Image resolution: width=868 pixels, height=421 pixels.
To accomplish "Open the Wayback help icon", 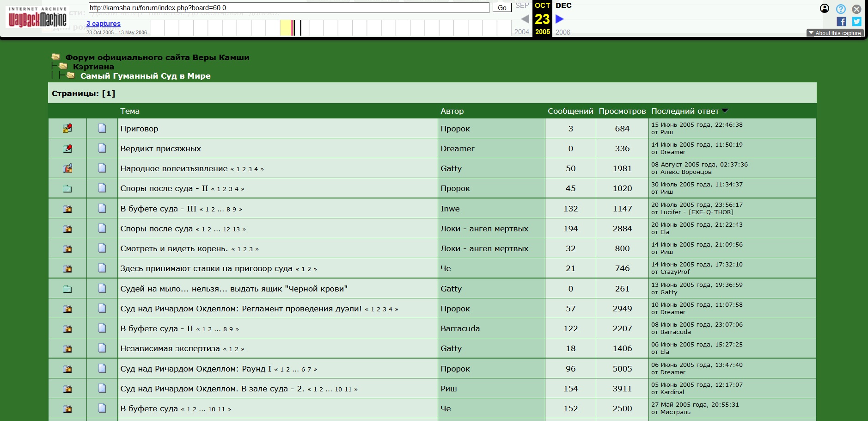I will (841, 9).
